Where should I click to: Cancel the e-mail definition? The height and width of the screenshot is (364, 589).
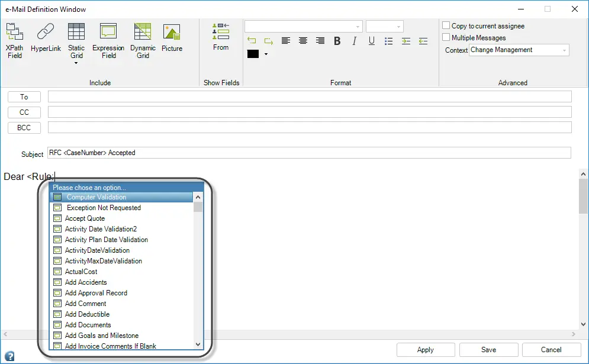point(551,350)
